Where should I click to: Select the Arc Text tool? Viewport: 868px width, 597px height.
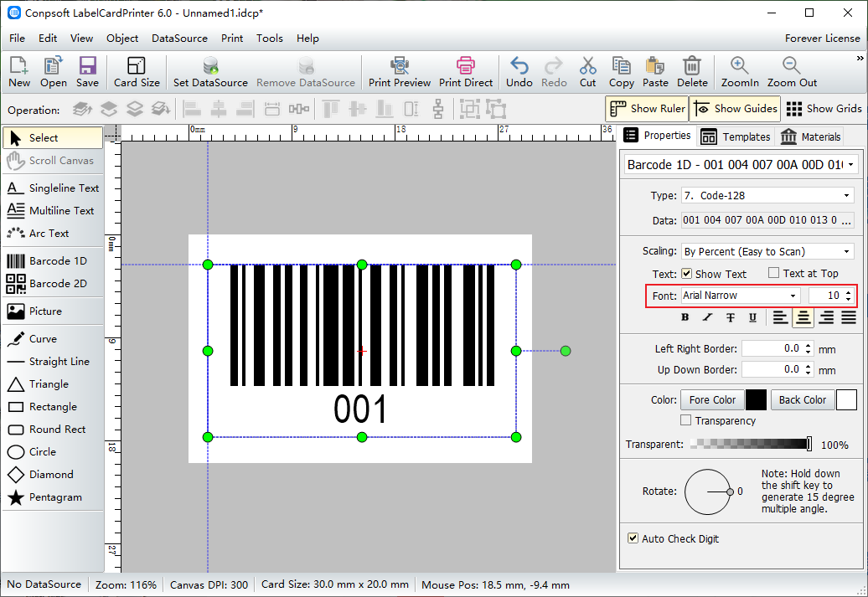[x=53, y=234]
